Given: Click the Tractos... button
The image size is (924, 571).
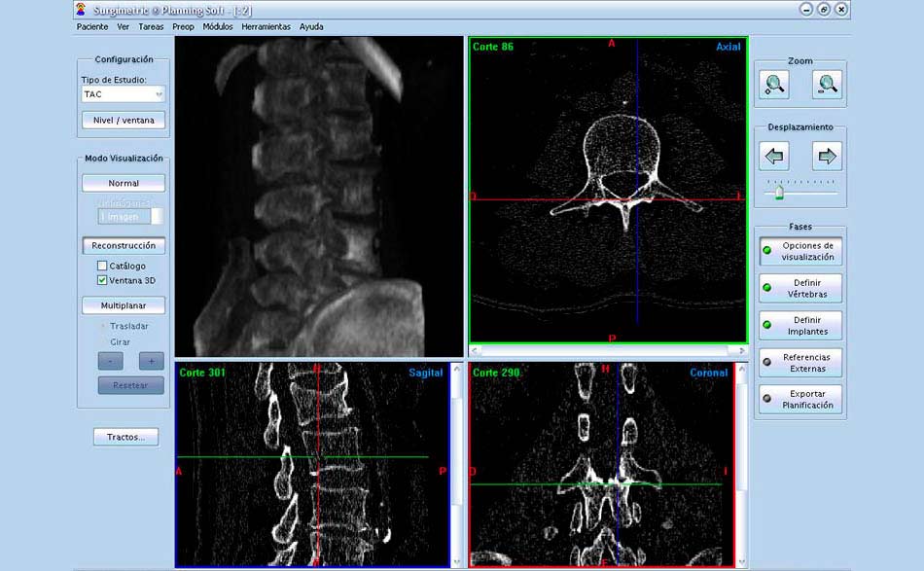Looking at the screenshot, I should pyautogui.click(x=125, y=437).
